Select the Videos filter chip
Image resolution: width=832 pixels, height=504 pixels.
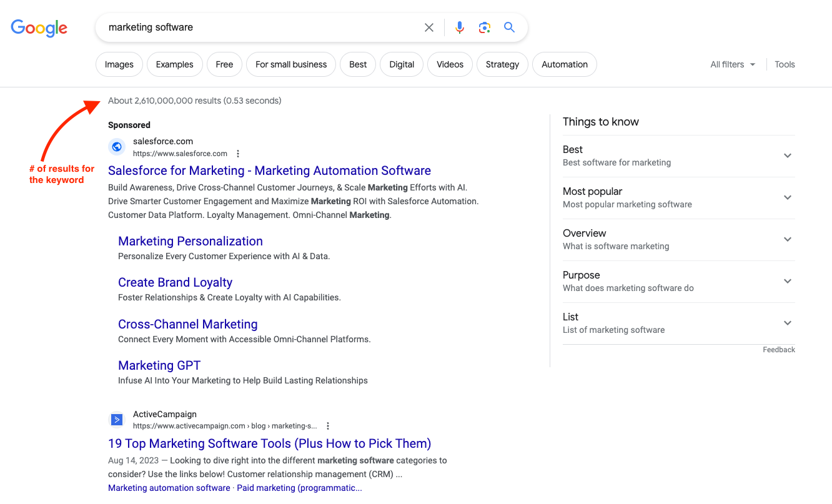pos(450,64)
